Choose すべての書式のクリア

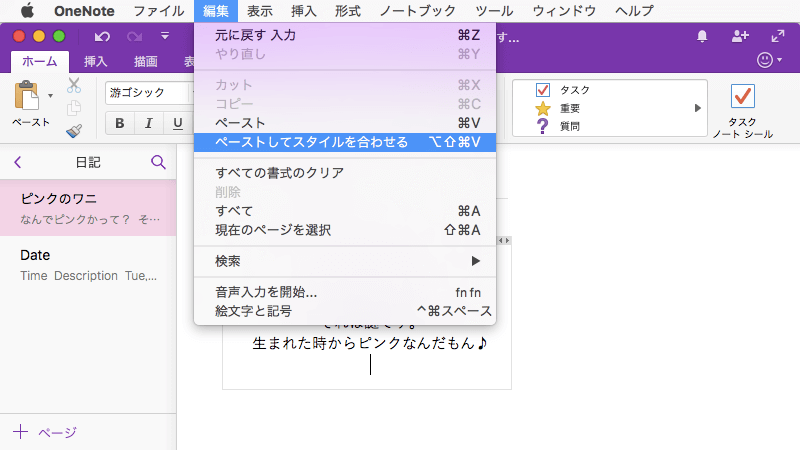345,173
